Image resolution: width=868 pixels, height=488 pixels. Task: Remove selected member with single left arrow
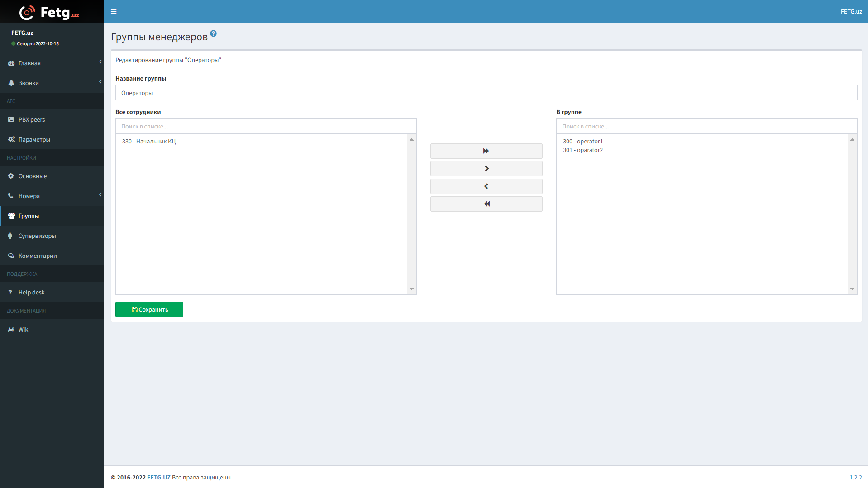click(x=486, y=186)
